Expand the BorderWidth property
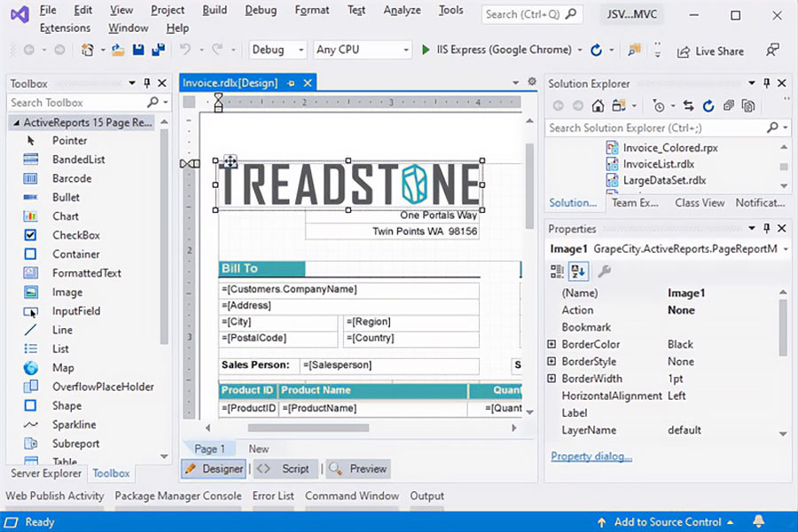The image size is (798, 532). [x=552, y=379]
